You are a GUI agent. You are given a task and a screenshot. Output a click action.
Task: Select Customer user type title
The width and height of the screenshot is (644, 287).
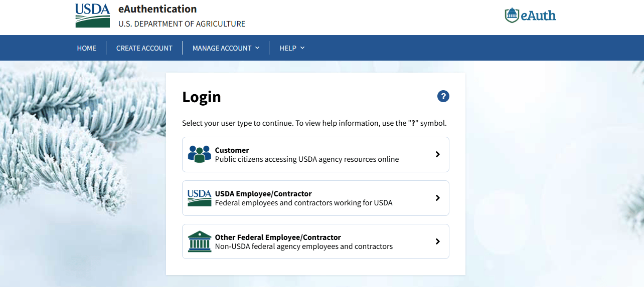click(x=232, y=150)
